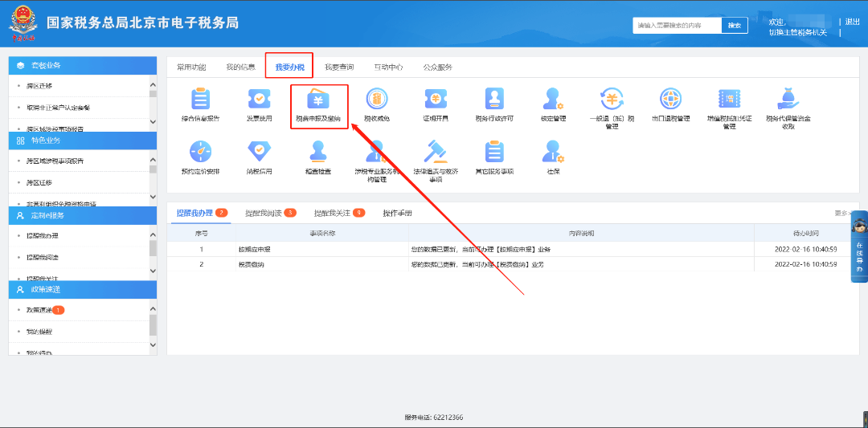This screenshot has height=428, width=868.
Task: Click the 社保 icon
Action: click(x=553, y=152)
